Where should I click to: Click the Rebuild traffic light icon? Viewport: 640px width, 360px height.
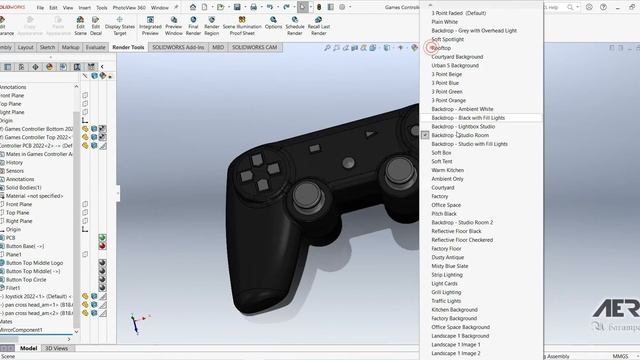pos(319,7)
